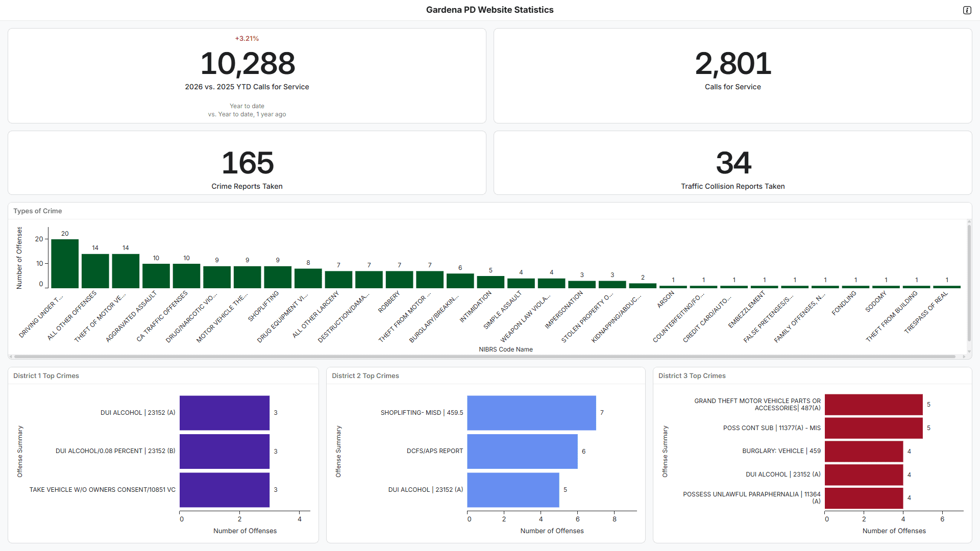Click the TAKE VEHICLE W/O OWNERS CONSENT purple bar
Viewport: 980px width, 551px height.
pyautogui.click(x=225, y=490)
